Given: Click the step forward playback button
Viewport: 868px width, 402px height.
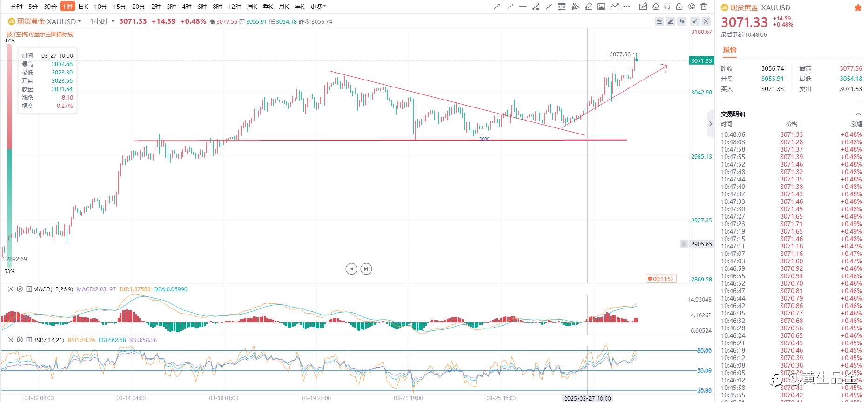Looking at the screenshot, I should [366, 268].
